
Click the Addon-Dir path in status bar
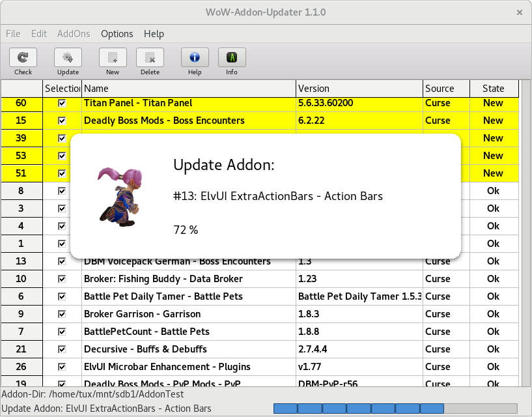92,394
